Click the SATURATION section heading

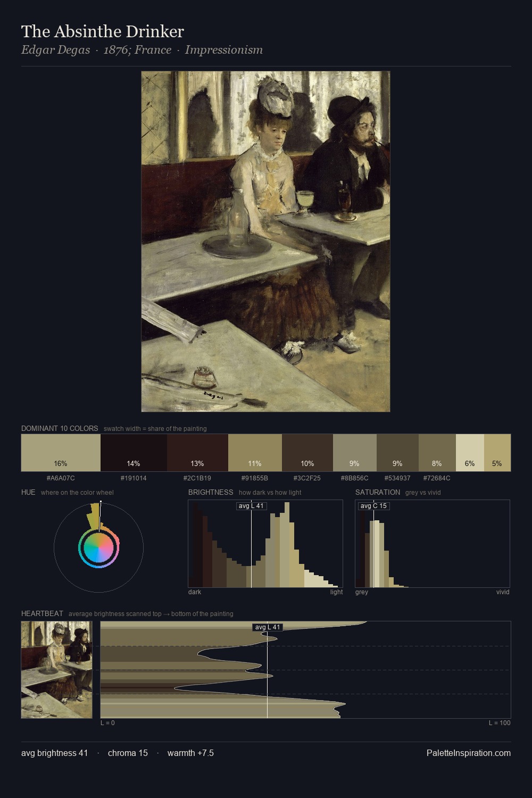point(378,492)
